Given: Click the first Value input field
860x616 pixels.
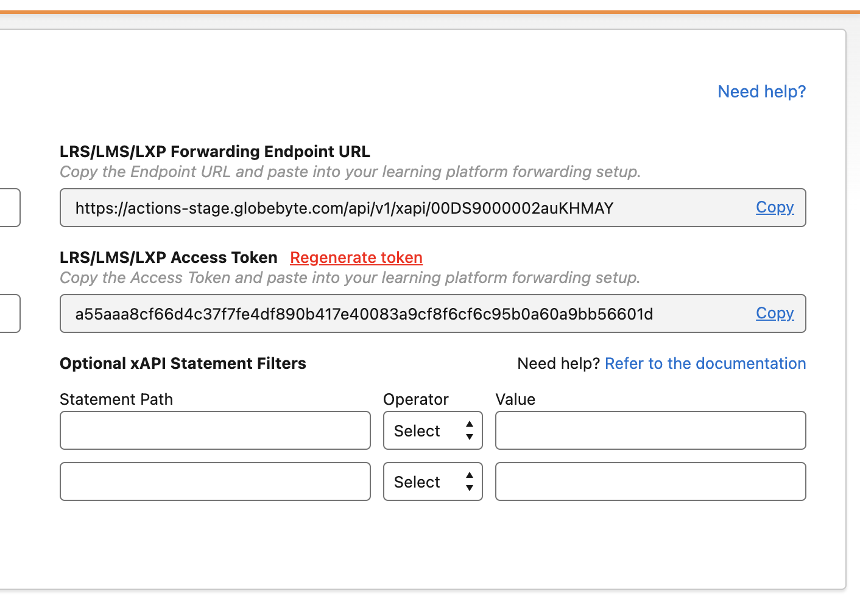Looking at the screenshot, I should [x=650, y=430].
